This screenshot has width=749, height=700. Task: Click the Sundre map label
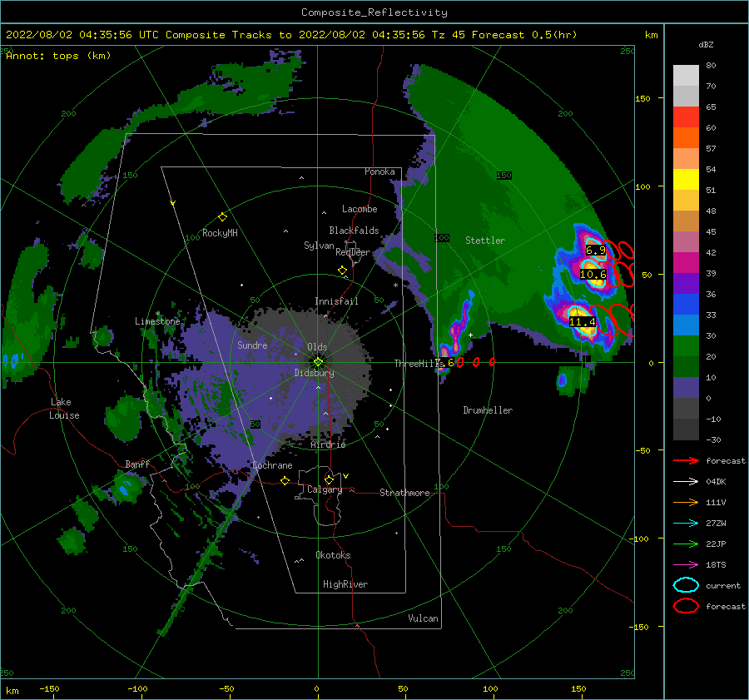click(252, 345)
